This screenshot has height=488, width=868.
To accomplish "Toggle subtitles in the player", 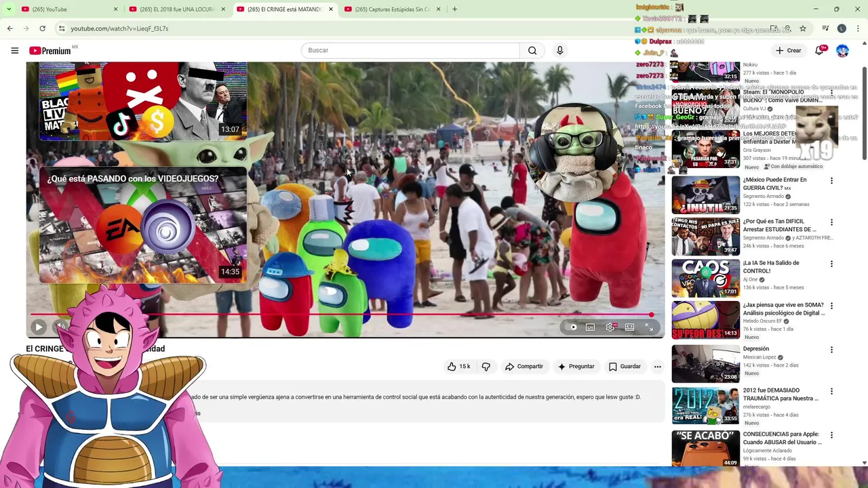I will (x=591, y=327).
